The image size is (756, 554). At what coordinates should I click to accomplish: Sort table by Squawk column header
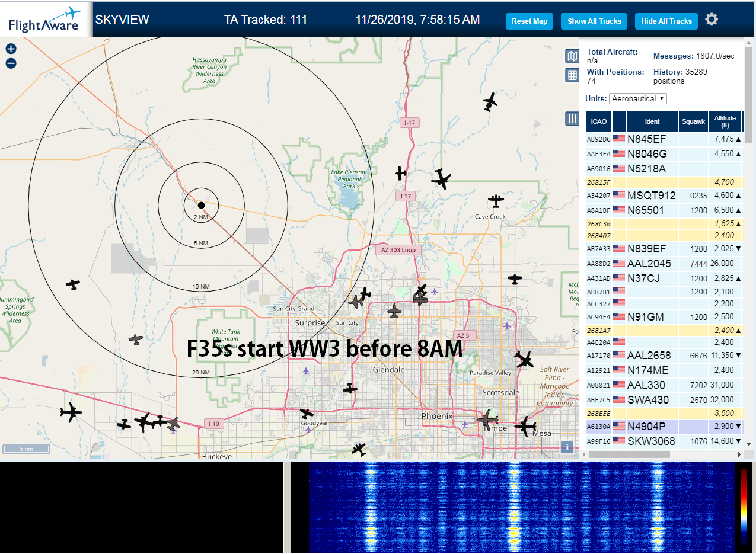click(x=693, y=121)
